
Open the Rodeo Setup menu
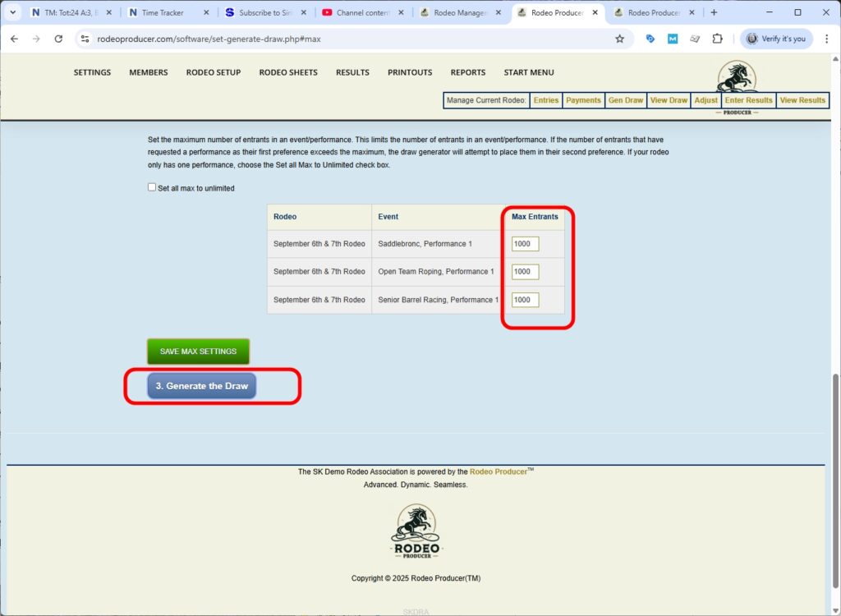tap(213, 72)
